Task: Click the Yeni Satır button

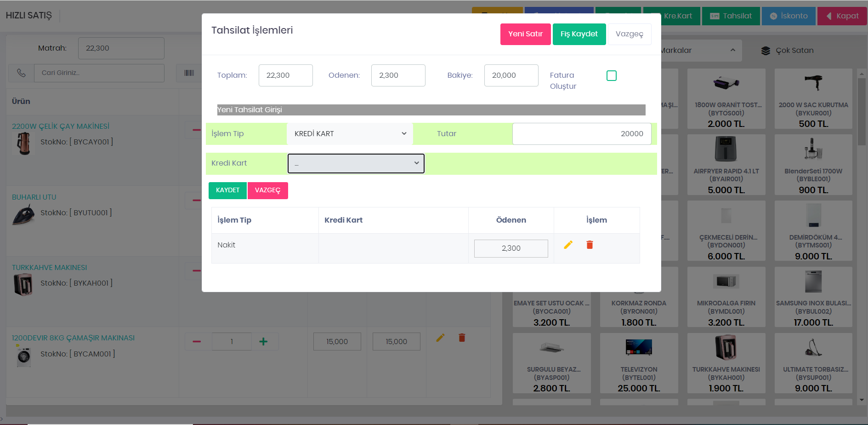Action: click(525, 34)
